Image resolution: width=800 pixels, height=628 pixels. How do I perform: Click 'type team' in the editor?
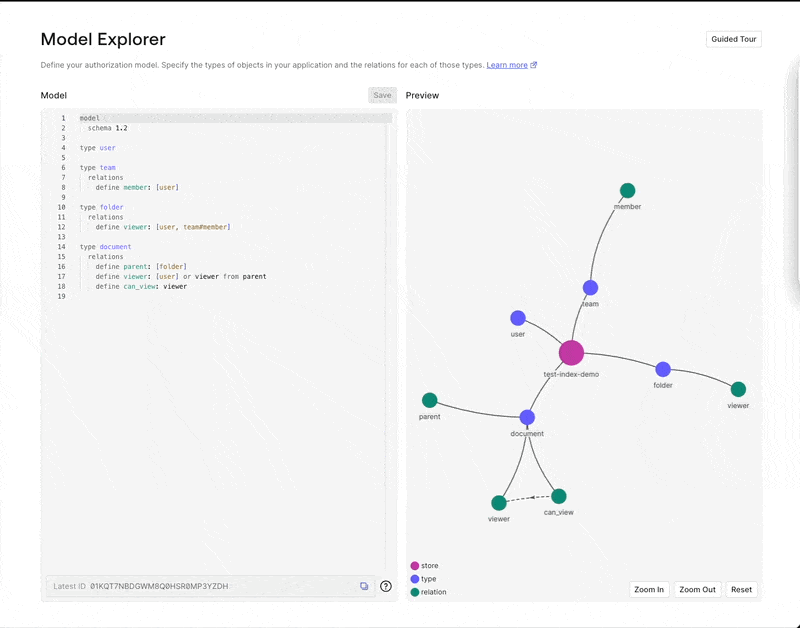click(x=97, y=167)
